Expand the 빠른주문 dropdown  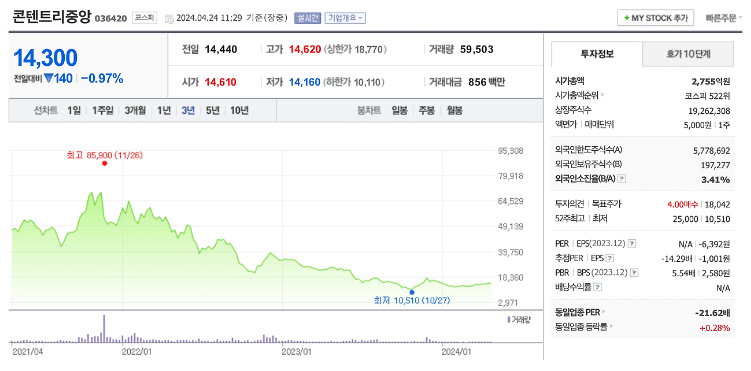pos(724,18)
